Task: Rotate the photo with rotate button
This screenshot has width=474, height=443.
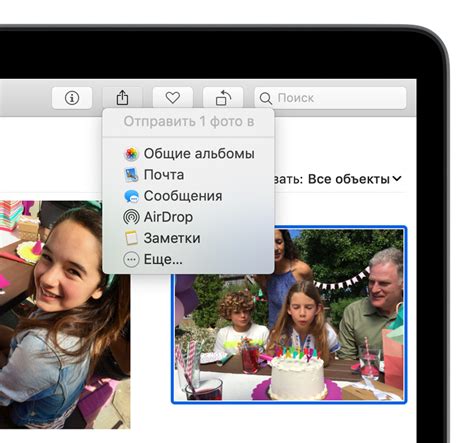Action: coord(223,98)
